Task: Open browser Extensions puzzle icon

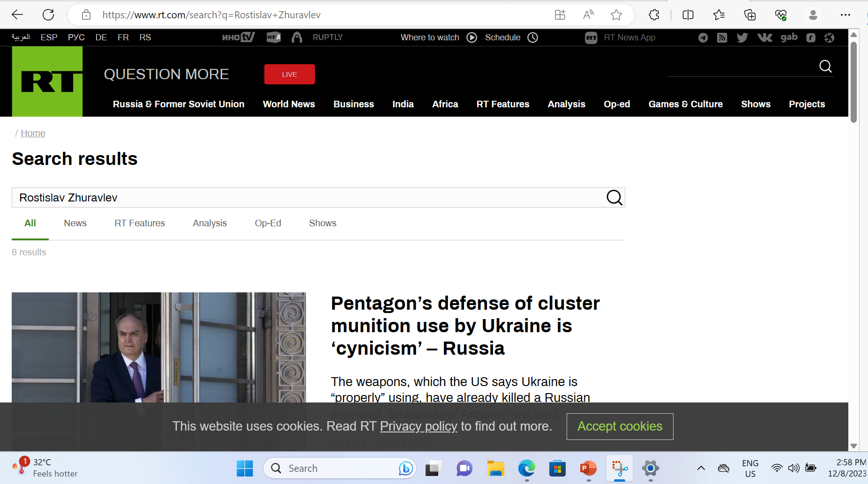Action: click(x=654, y=15)
